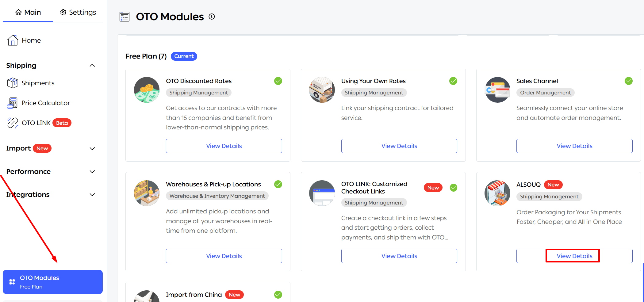644x302 pixels.
Task: Click the green check on Using Your Own Rates
Action: (x=453, y=81)
